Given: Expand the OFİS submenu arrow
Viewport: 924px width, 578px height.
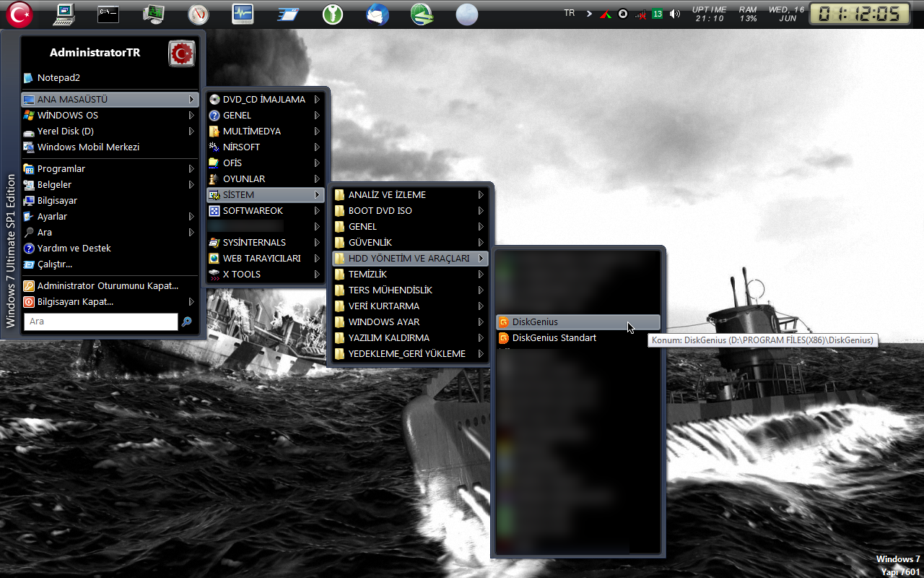Looking at the screenshot, I should (x=317, y=163).
